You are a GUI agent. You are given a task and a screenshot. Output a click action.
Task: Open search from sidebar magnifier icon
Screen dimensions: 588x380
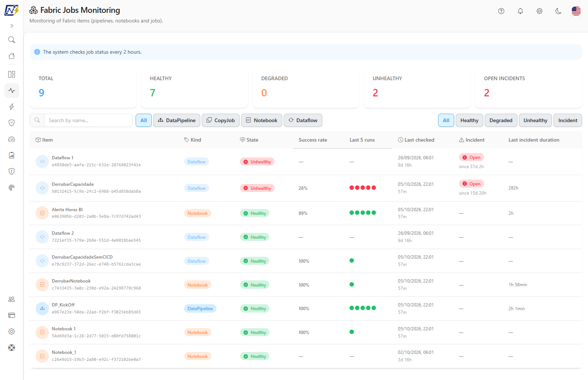(12, 40)
